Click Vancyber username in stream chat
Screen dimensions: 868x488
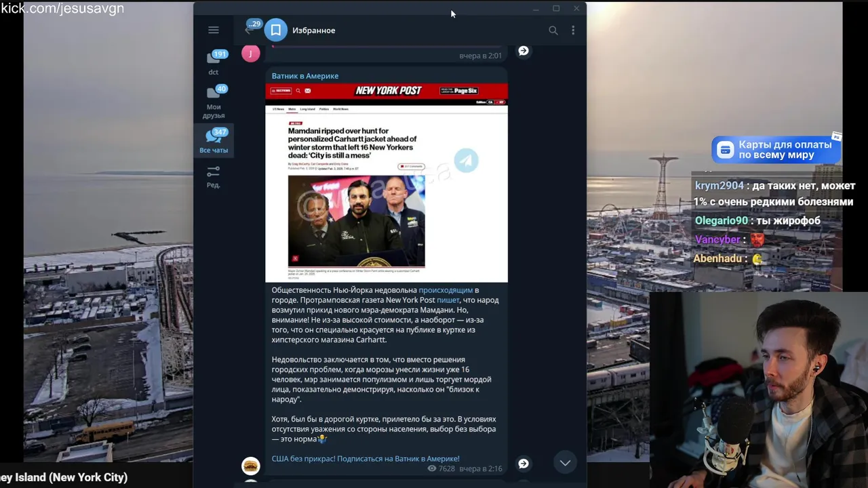point(717,239)
